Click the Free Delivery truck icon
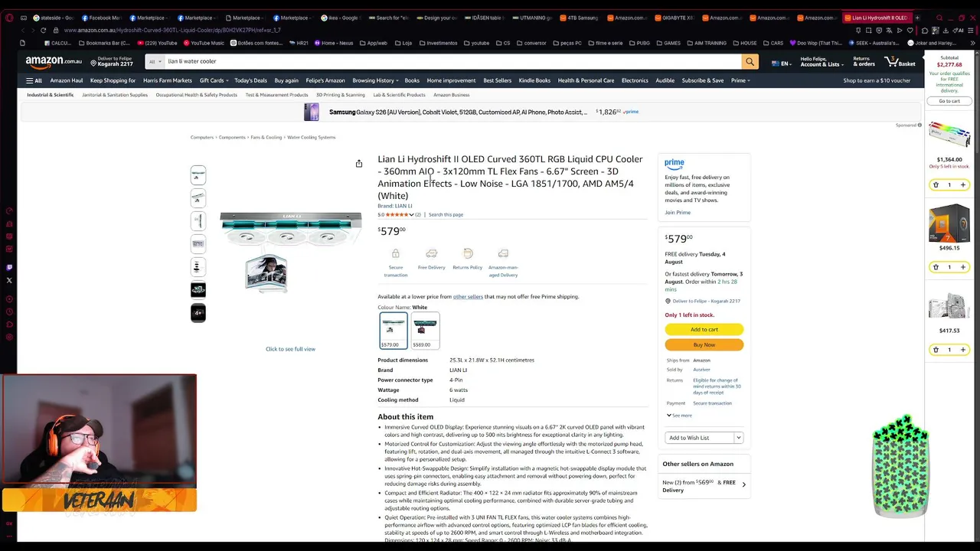The image size is (980, 551). point(432,253)
